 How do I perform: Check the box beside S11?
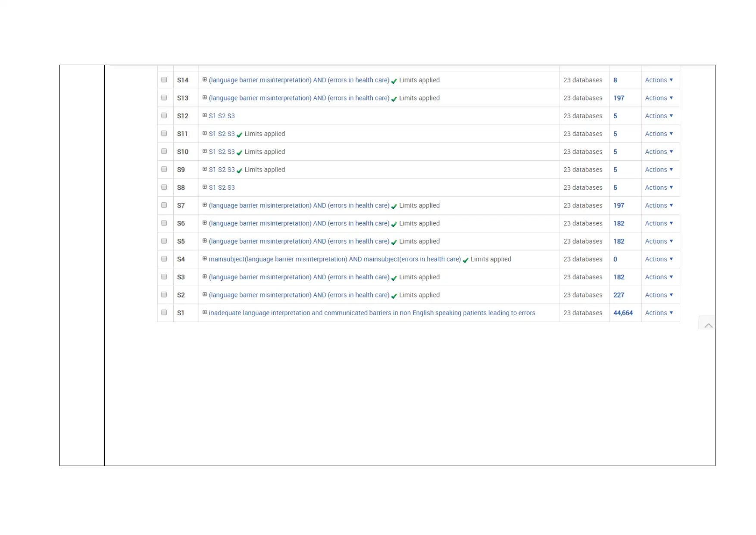[164, 134]
